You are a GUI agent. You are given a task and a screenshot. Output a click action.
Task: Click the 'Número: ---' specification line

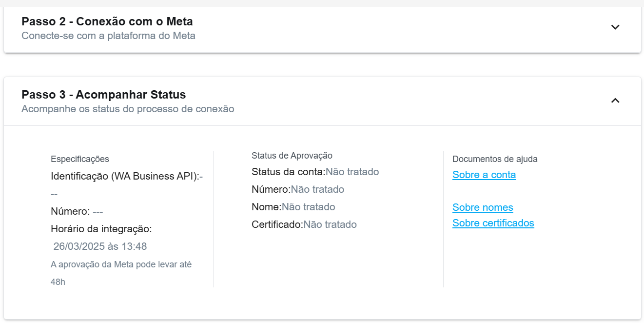(77, 212)
